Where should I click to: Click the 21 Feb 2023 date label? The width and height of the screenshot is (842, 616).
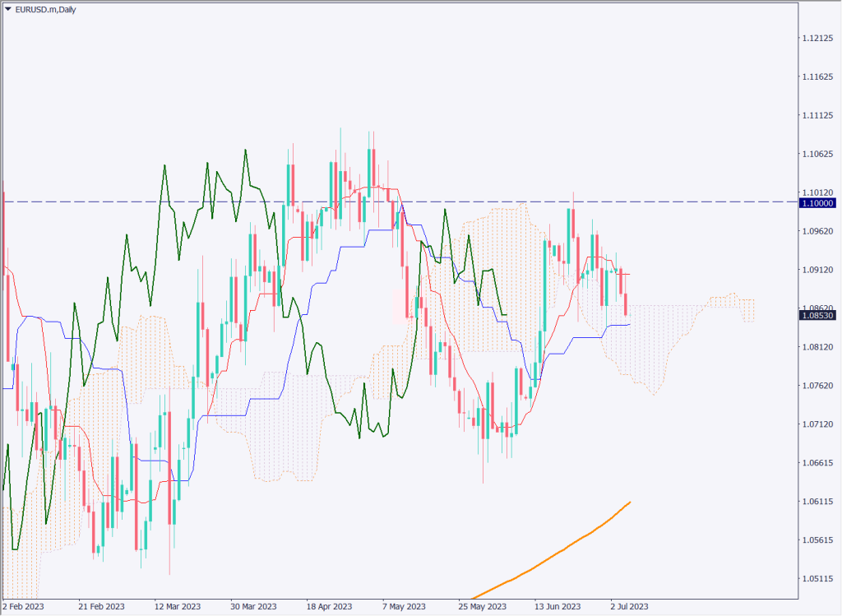click(101, 606)
